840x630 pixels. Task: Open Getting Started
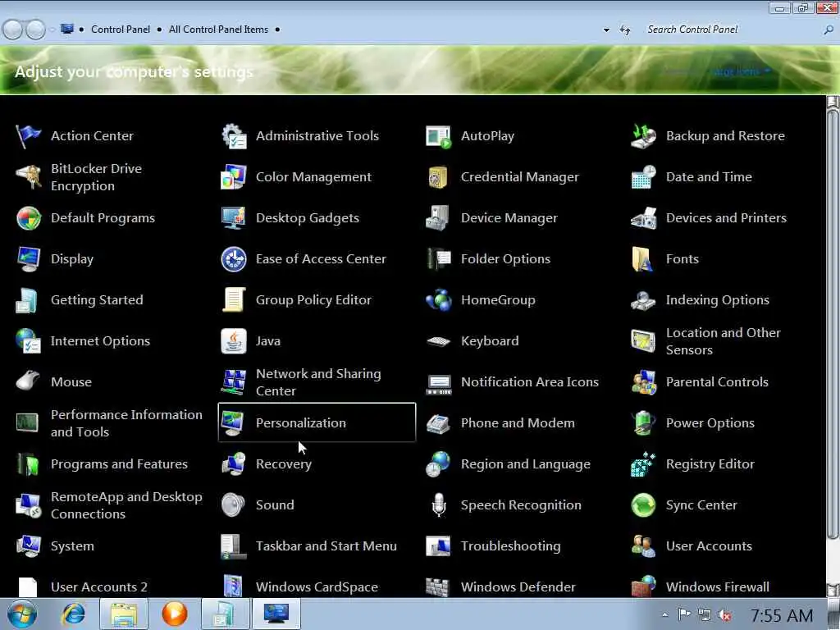(x=80, y=300)
